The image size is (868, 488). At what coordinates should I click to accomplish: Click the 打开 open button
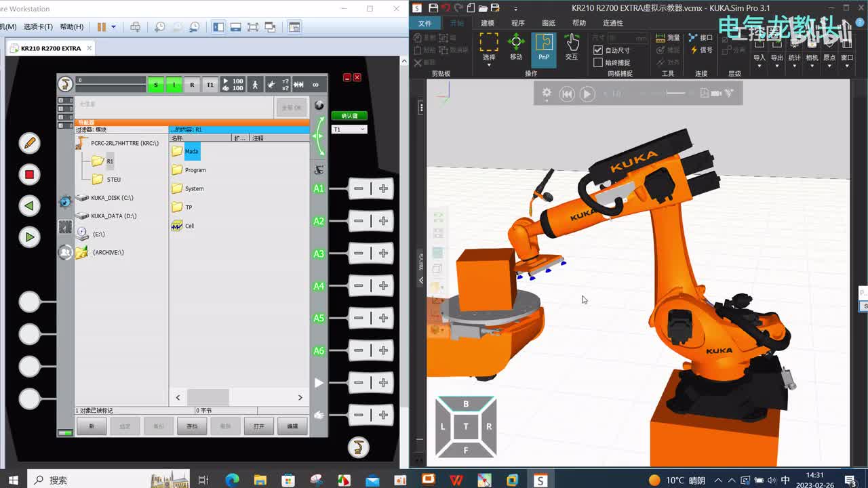(258, 426)
